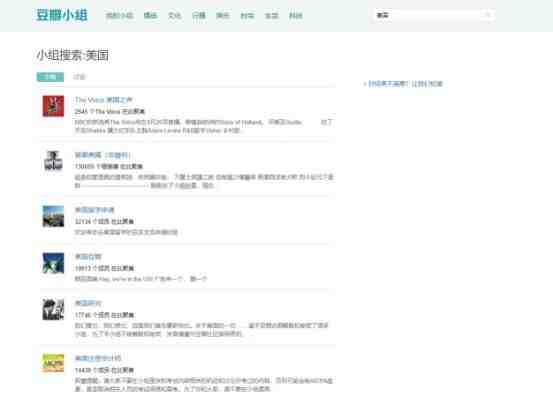Open The Voice 美国之声 group title
The height and width of the screenshot is (398, 553).
point(103,100)
